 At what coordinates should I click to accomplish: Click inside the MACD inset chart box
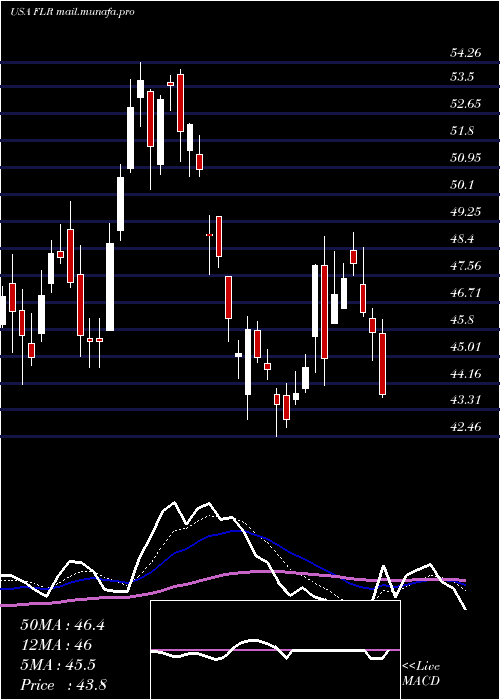point(275,650)
